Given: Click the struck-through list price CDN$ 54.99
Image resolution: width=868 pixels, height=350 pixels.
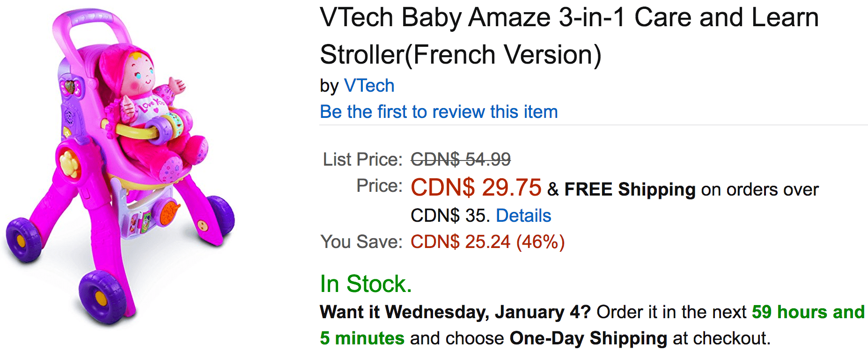Looking at the screenshot, I should [x=461, y=159].
